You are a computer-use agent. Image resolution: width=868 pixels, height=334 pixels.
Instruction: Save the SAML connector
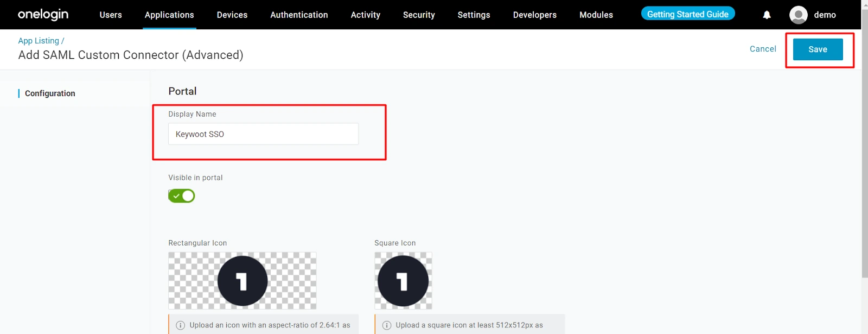pos(818,49)
